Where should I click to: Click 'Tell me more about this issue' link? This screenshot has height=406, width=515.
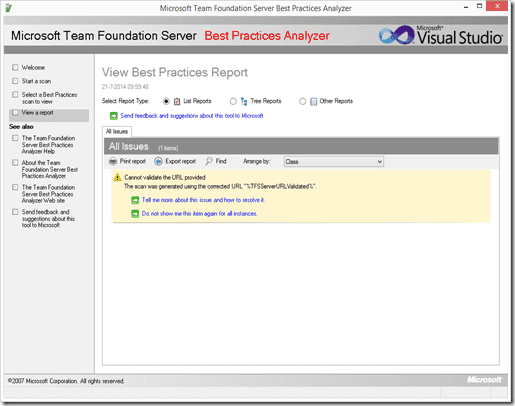pyautogui.click(x=203, y=200)
